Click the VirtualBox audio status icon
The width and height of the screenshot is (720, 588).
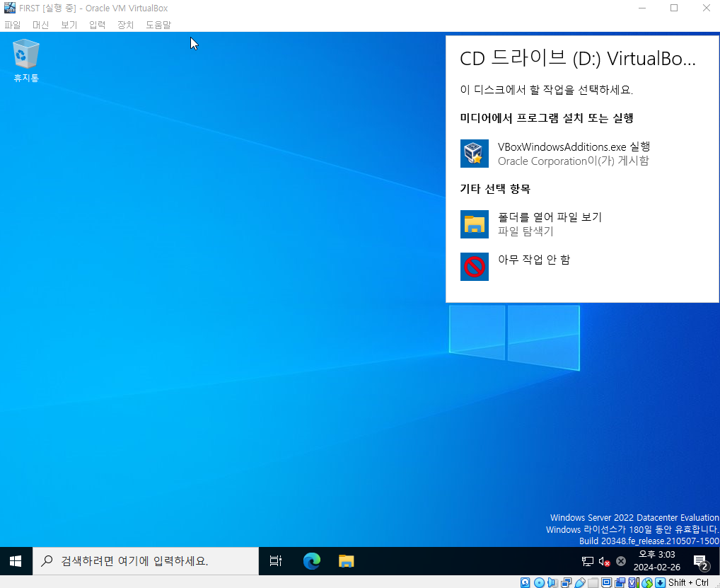point(552,582)
